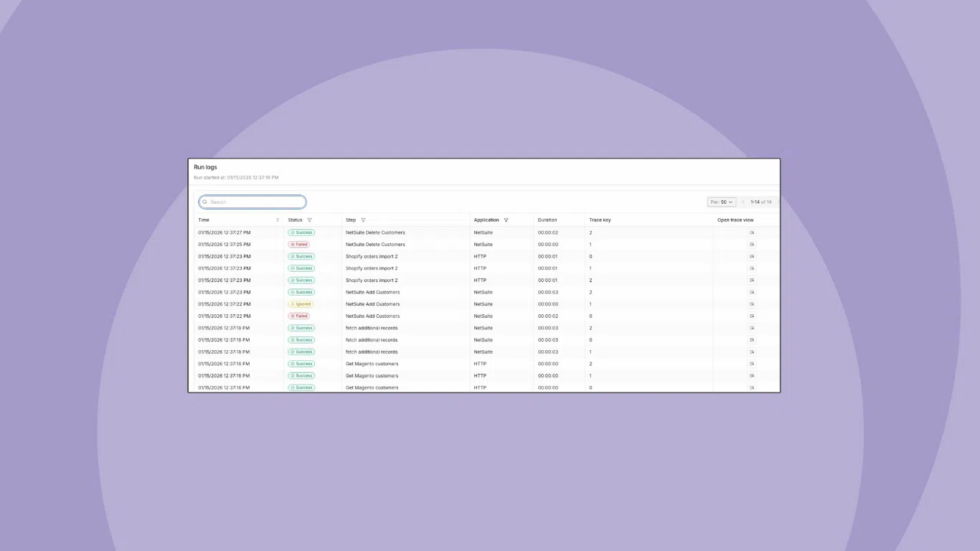The width and height of the screenshot is (980, 551).
Task: Open the filter on the Status column
Action: coord(309,220)
